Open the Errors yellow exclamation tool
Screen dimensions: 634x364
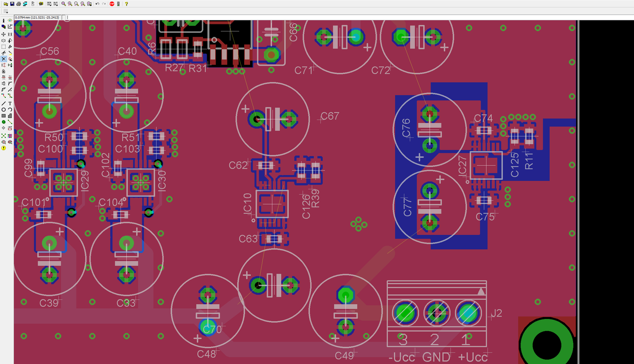coord(3,148)
